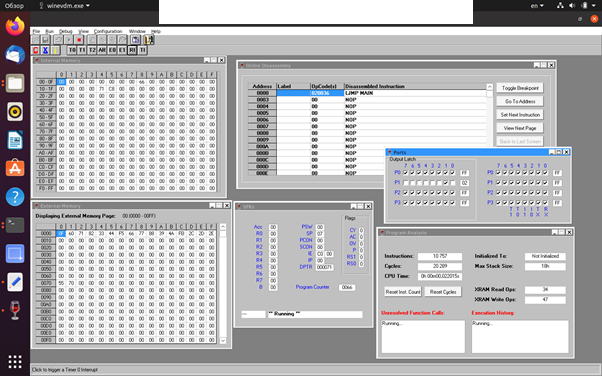
Task: Show applications grid in the dock
Action: 15,361
